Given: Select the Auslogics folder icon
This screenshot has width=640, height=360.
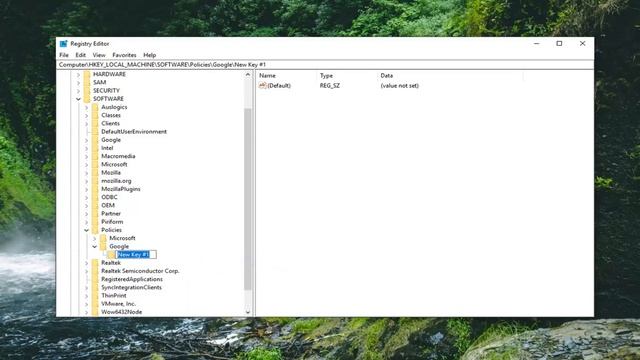Looking at the screenshot, I should [x=95, y=107].
